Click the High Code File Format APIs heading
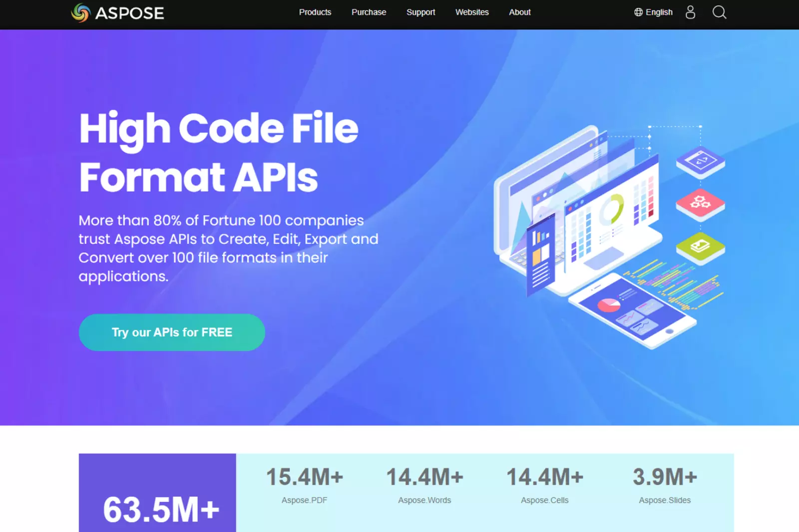Viewport: 799px width, 532px height. pyautogui.click(x=219, y=152)
